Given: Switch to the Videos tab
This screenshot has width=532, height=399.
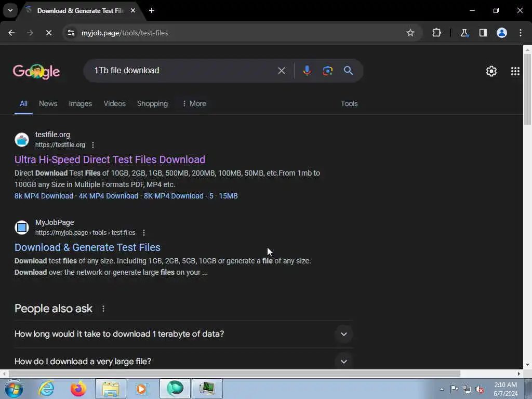Looking at the screenshot, I should [114, 103].
